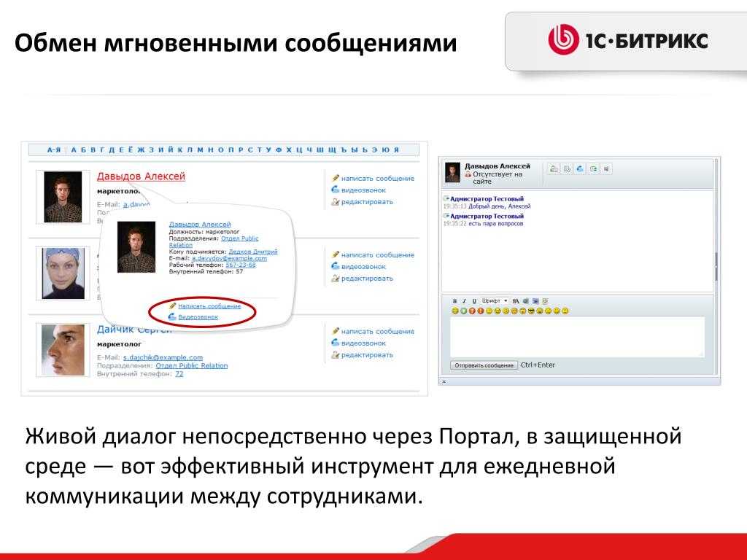Click edit icon beside редактировать, second row
The height and width of the screenshot is (560, 747).
[336, 279]
